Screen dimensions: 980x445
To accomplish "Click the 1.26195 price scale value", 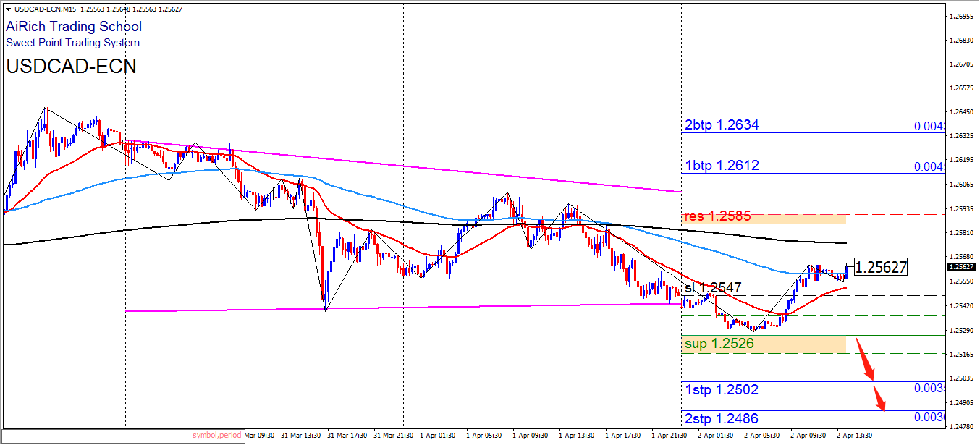I will [962, 160].
